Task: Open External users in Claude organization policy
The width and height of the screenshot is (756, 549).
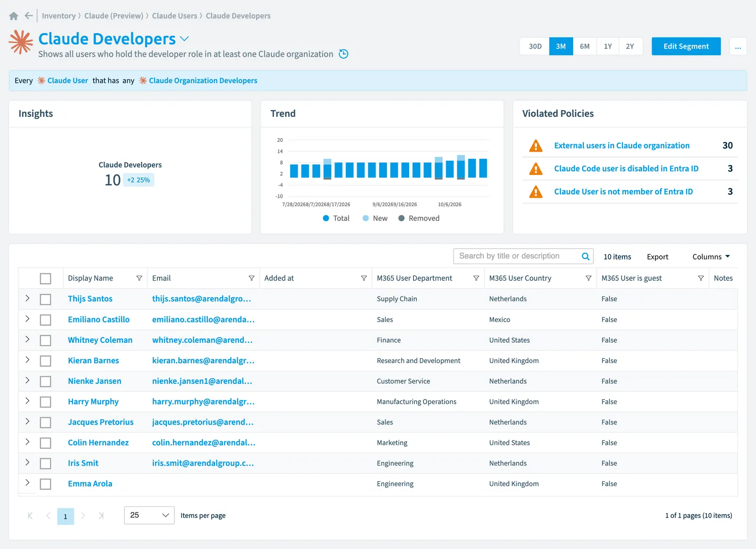Action: (x=622, y=146)
